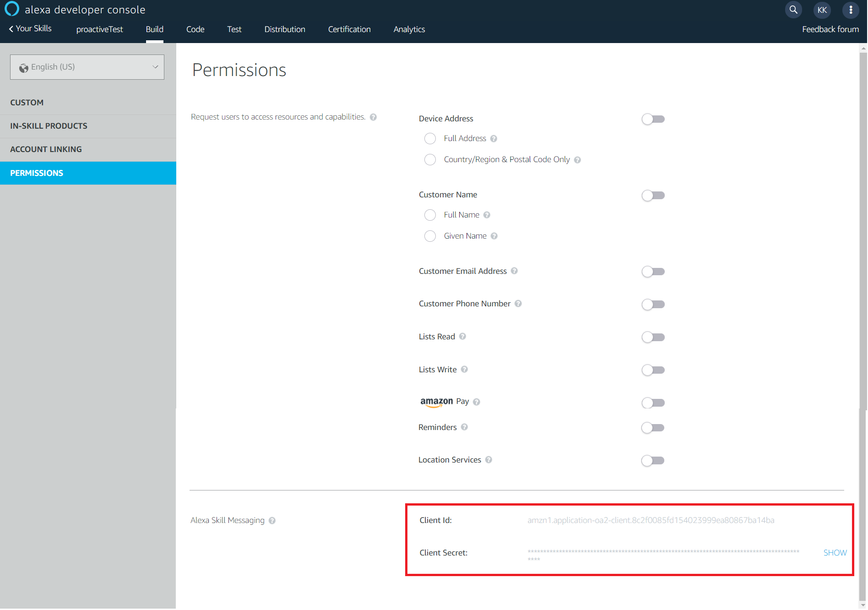Open the Test tab
The width and height of the screenshot is (868, 610).
click(x=234, y=29)
